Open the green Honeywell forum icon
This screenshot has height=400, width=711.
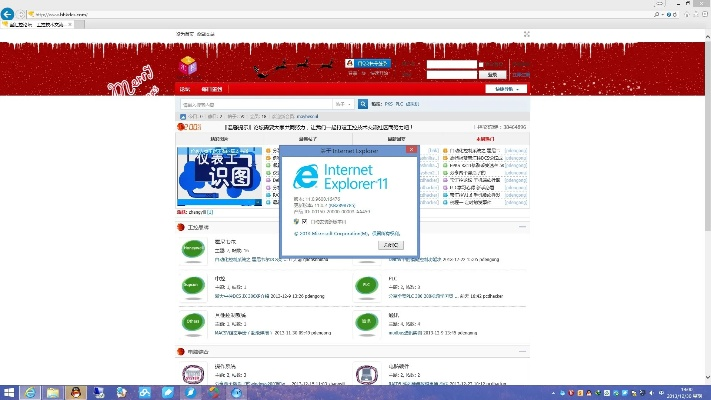point(193,249)
